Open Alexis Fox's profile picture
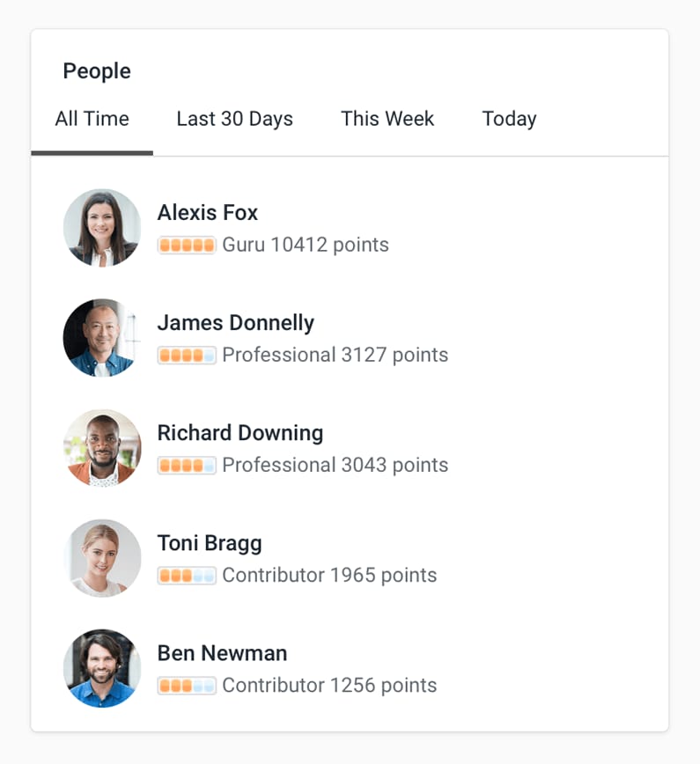This screenshot has width=700, height=764. pos(102,227)
